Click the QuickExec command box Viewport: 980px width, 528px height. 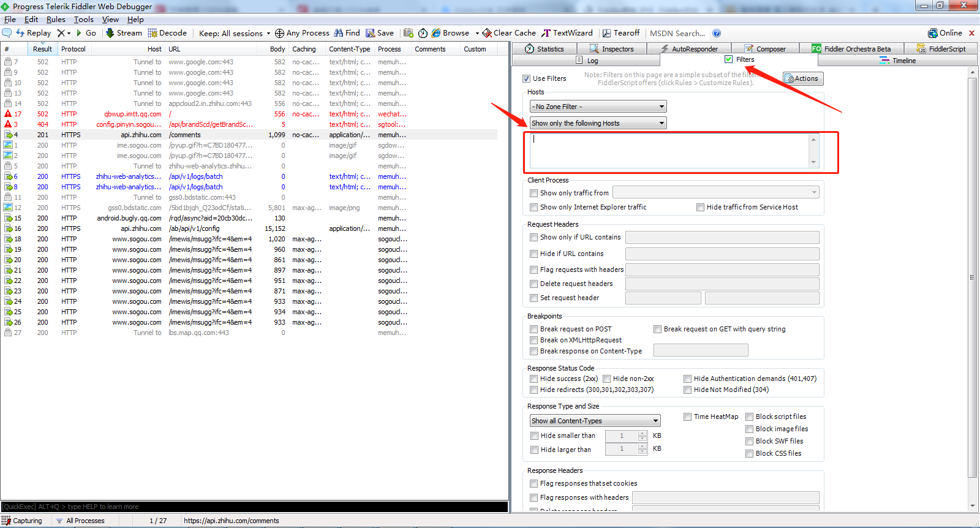(x=254, y=507)
